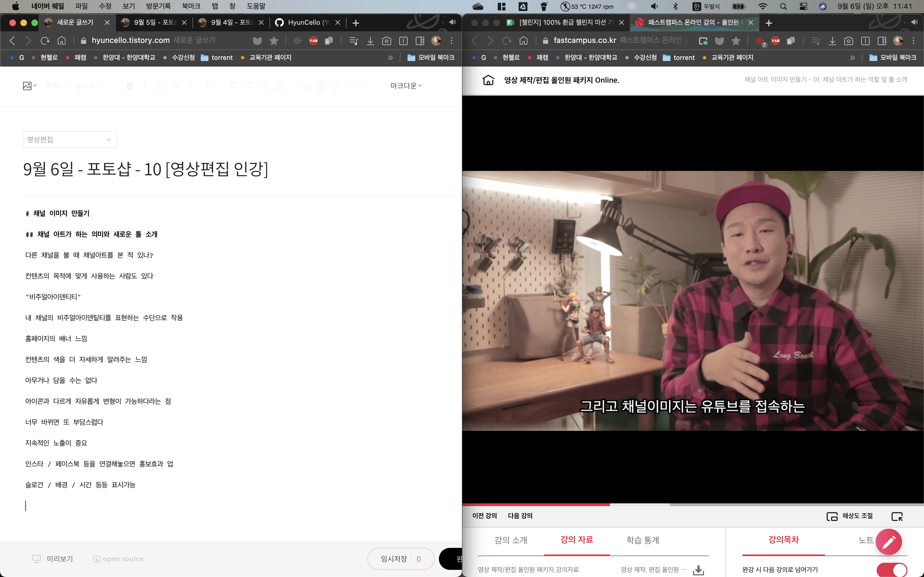Screen dimensions: 924x577
Task: Click the reload icon in left browser
Action: point(45,41)
